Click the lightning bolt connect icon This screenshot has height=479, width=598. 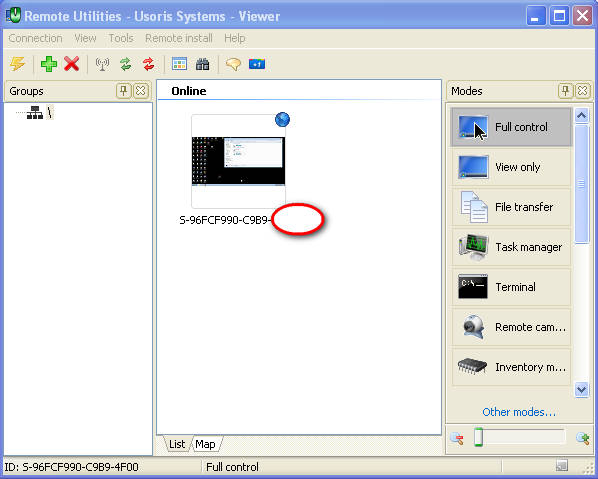point(18,64)
